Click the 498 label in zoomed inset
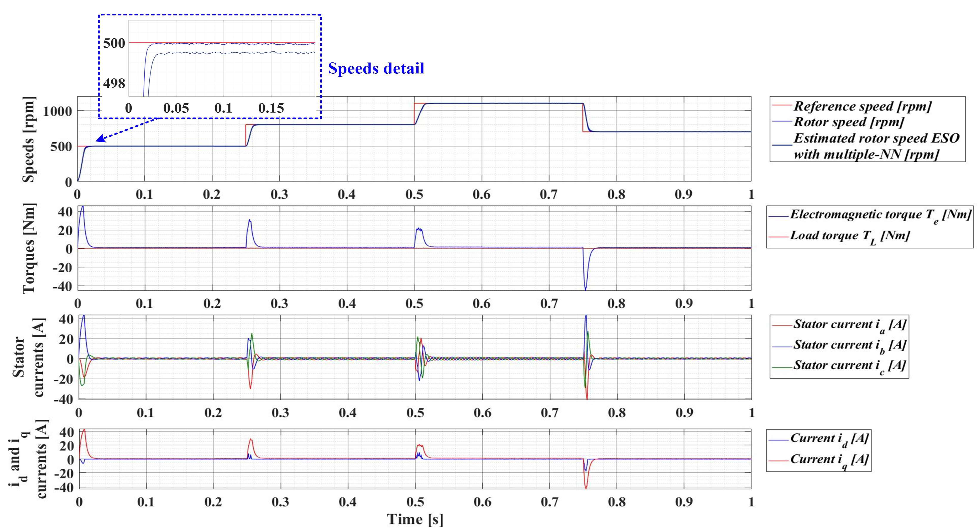The width and height of the screenshot is (980, 532). pos(114,83)
